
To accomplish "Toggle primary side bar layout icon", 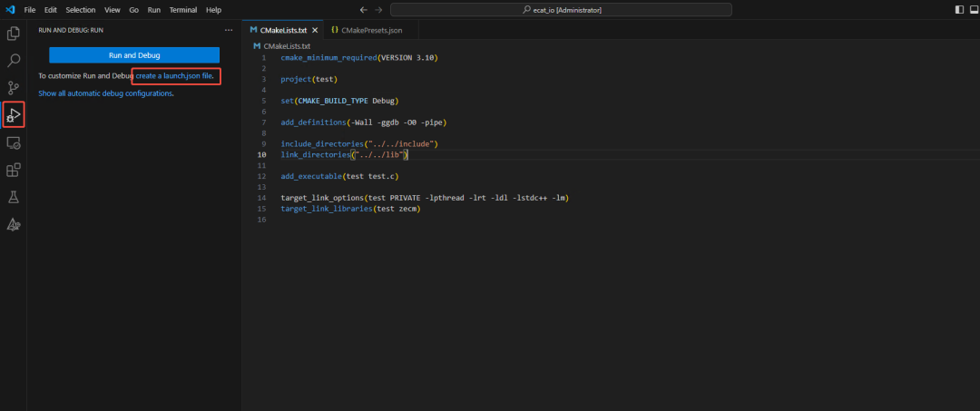I will pos(959,10).
